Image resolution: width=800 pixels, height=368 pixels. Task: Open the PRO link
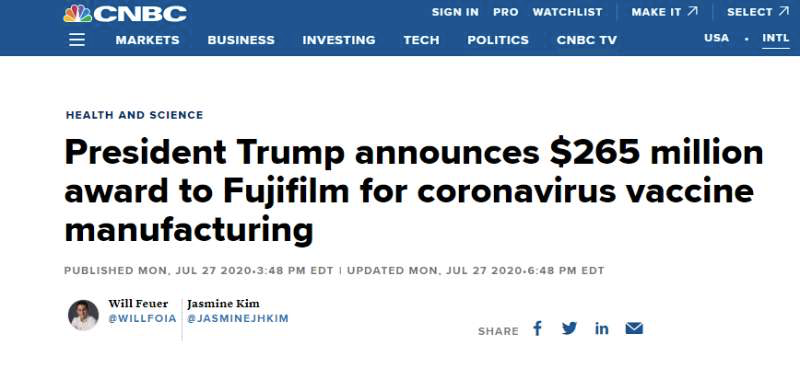(506, 12)
